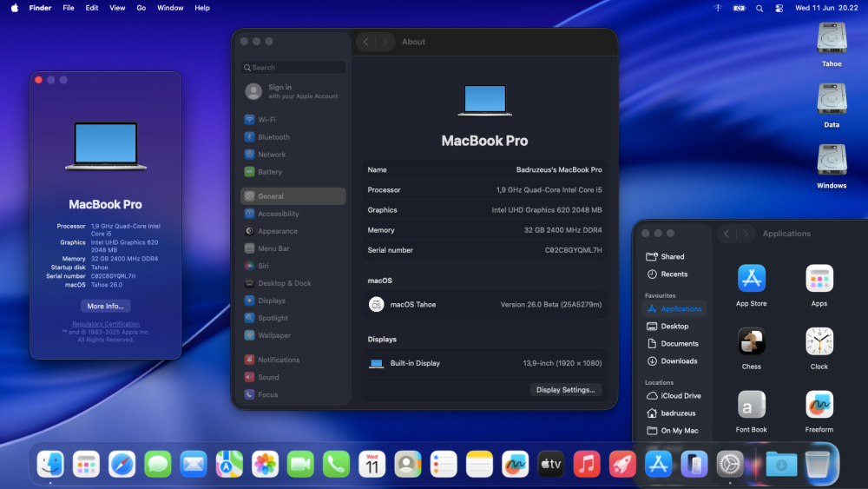Launch FaceTime from the Dock
This screenshot has height=489, width=868.
[x=300, y=464]
